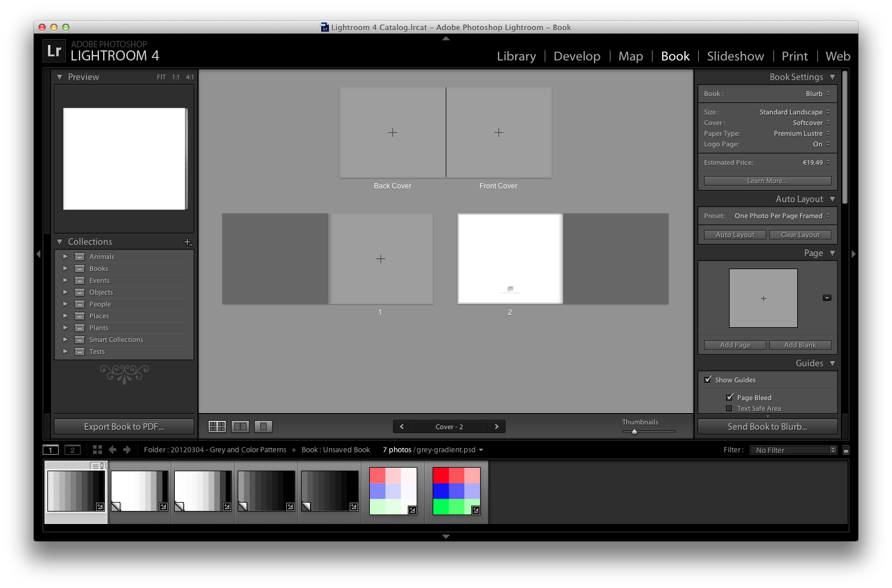Toggle the filter lock switch
892x588 pixels.
[846, 450]
